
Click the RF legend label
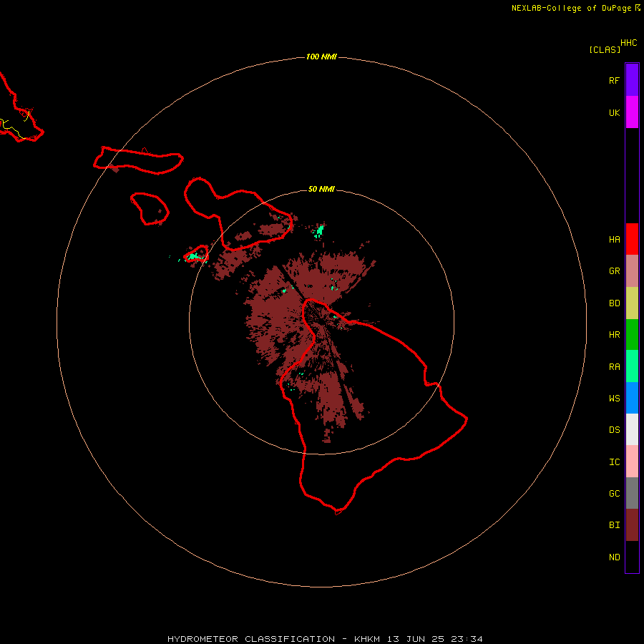(x=614, y=80)
